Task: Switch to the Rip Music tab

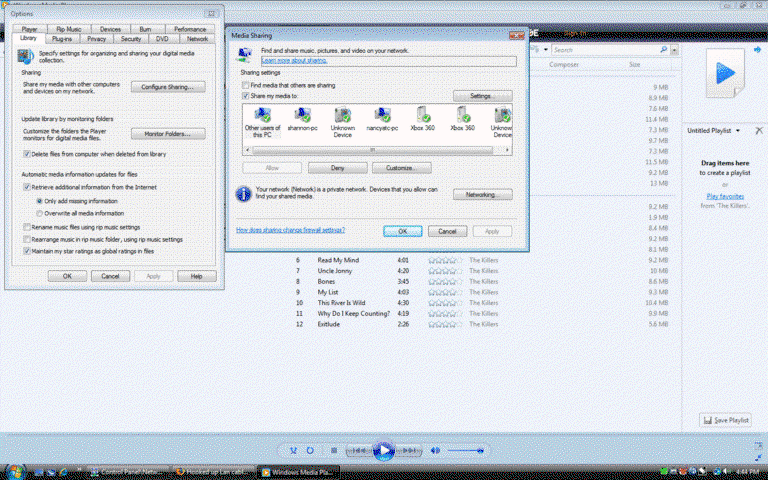Action: 69,29
